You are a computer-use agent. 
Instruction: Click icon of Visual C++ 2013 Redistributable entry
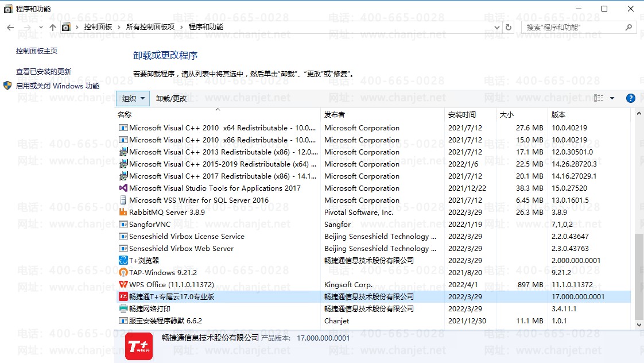tap(123, 152)
